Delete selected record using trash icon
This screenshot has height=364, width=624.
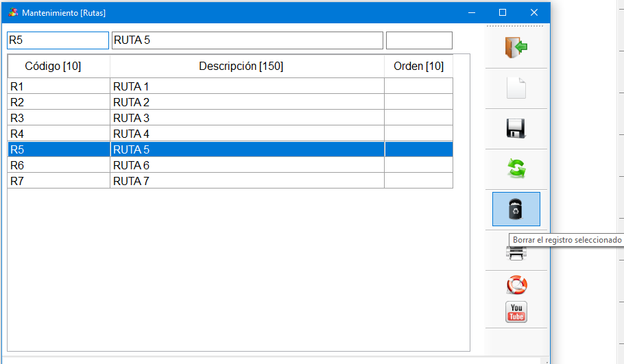coord(516,209)
